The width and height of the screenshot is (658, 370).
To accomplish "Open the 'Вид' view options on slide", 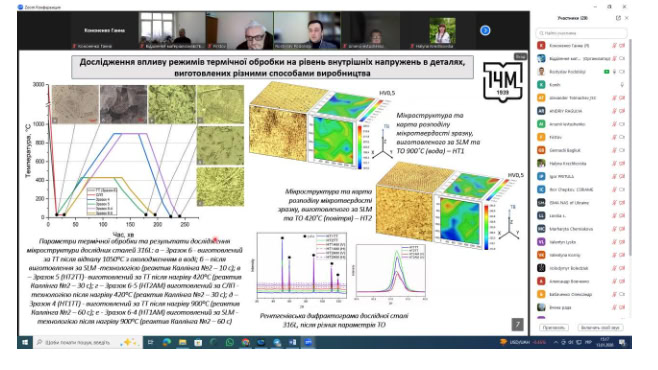I will coord(520,56).
